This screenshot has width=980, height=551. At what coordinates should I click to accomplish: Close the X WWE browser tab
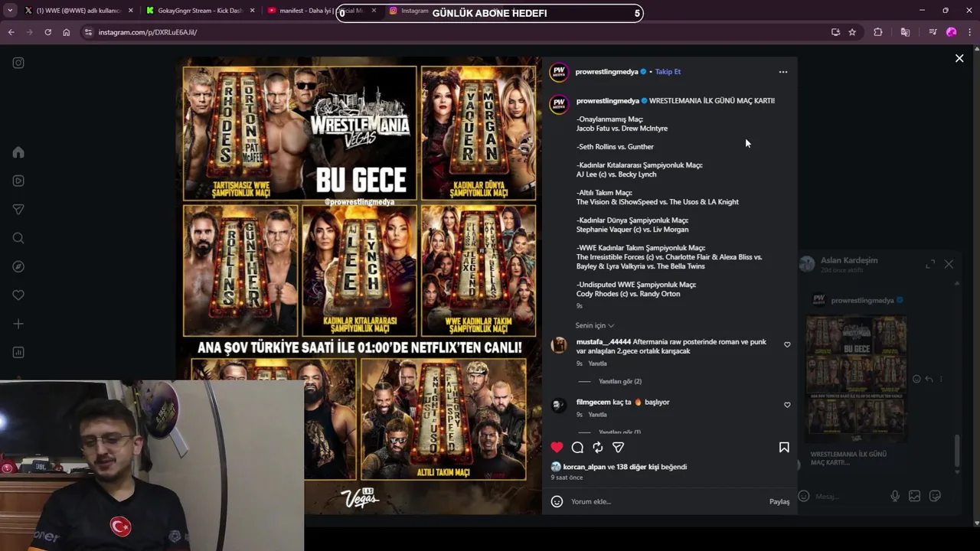130,11
